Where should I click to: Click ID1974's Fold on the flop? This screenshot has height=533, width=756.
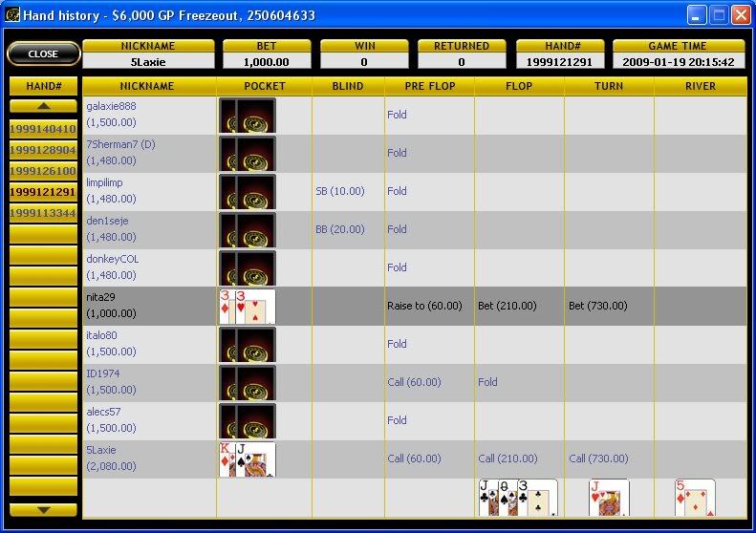click(x=487, y=382)
